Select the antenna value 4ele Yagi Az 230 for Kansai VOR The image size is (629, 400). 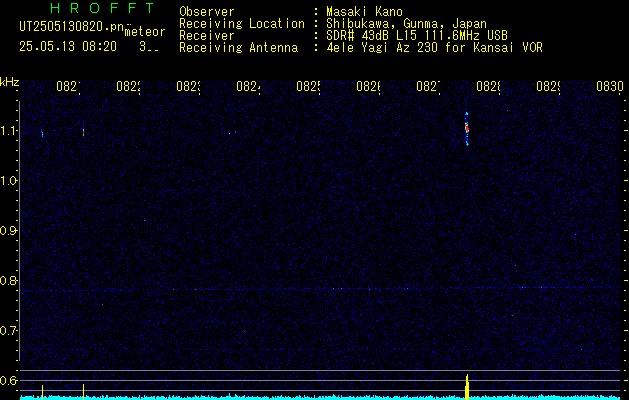coord(434,48)
